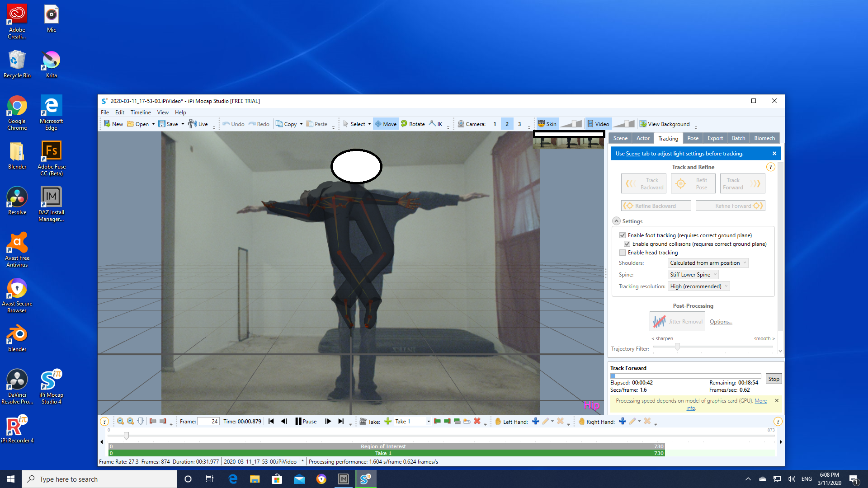Save the current project
The width and height of the screenshot is (868, 488).
click(x=168, y=124)
